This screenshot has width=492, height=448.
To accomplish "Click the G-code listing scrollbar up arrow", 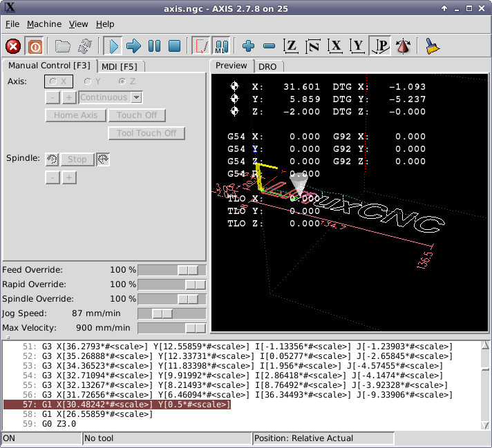I will (485, 345).
